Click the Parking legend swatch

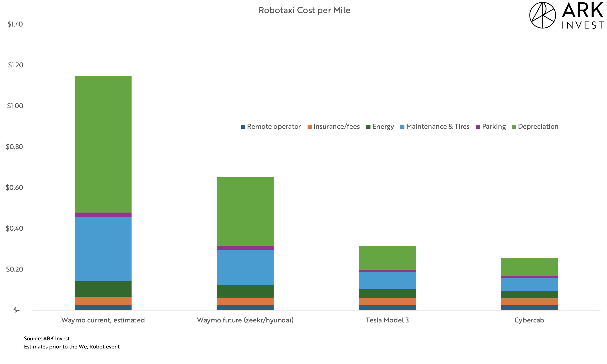coord(478,127)
